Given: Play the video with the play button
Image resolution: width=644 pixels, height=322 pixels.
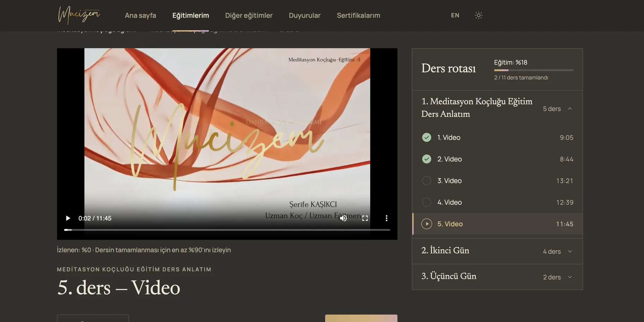Looking at the screenshot, I should click(68, 218).
